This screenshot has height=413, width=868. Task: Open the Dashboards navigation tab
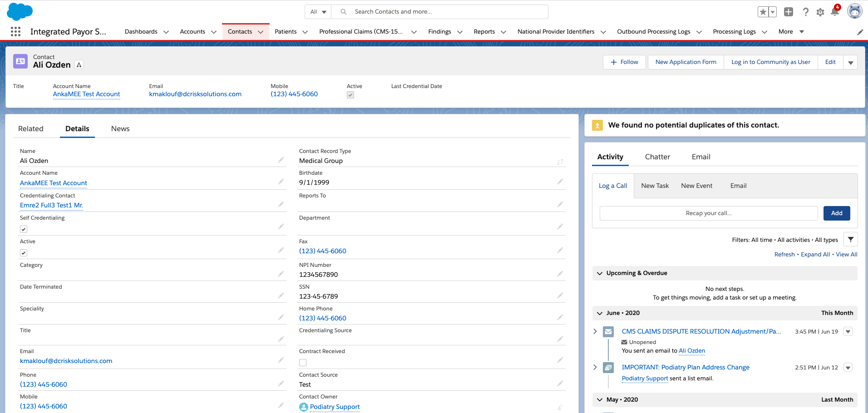[x=141, y=31]
